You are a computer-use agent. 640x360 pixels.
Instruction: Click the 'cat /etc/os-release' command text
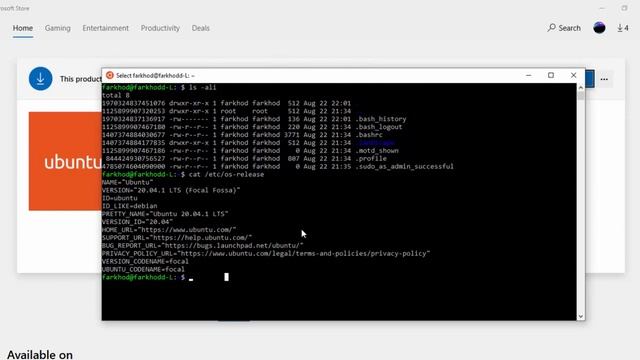point(227,174)
